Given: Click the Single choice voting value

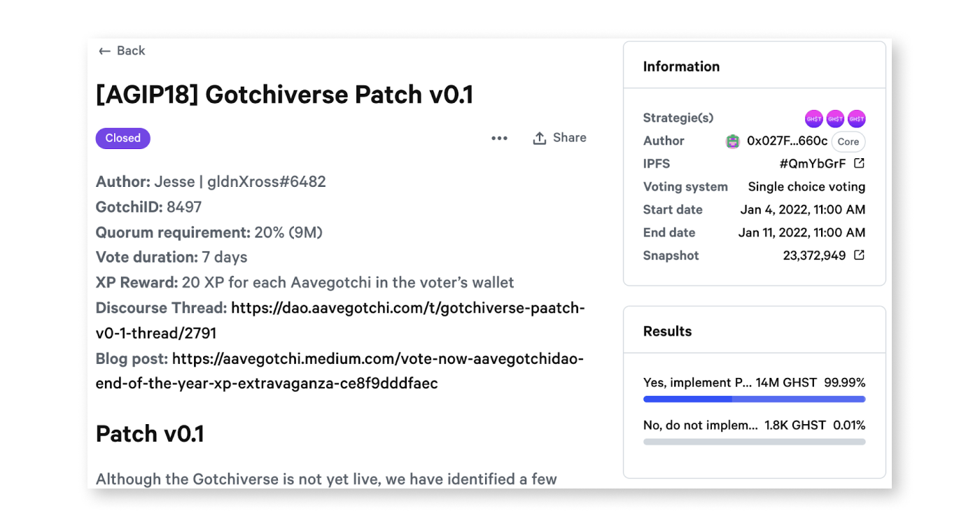Looking at the screenshot, I should click(x=806, y=187).
